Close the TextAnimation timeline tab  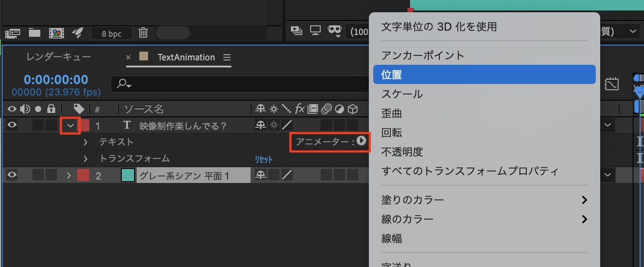[128, 57]
